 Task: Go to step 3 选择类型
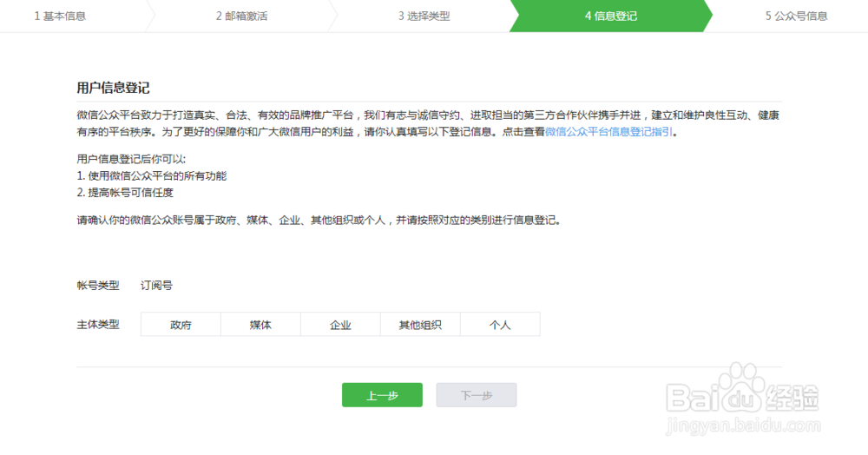pos(424,16)
